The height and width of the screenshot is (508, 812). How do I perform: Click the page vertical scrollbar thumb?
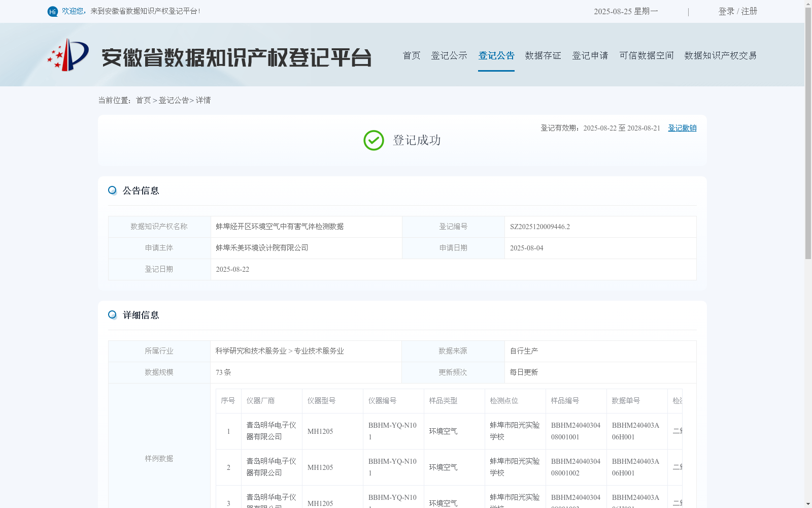[x=808, y=133]
